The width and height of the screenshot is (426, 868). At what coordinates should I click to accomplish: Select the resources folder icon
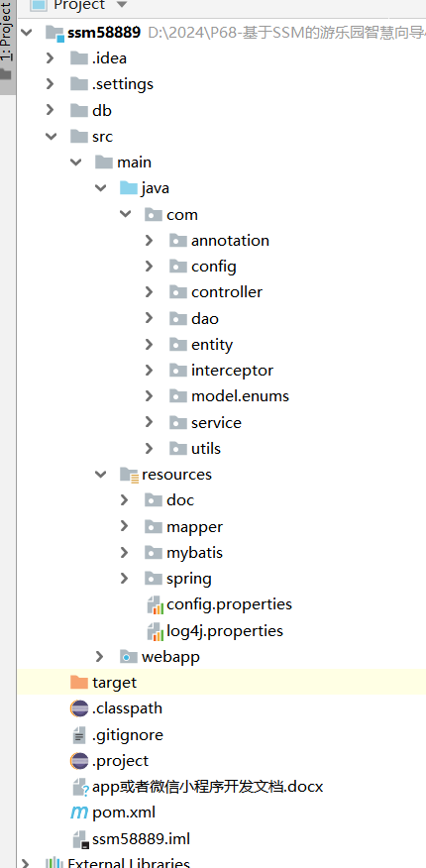click(129, 475)
